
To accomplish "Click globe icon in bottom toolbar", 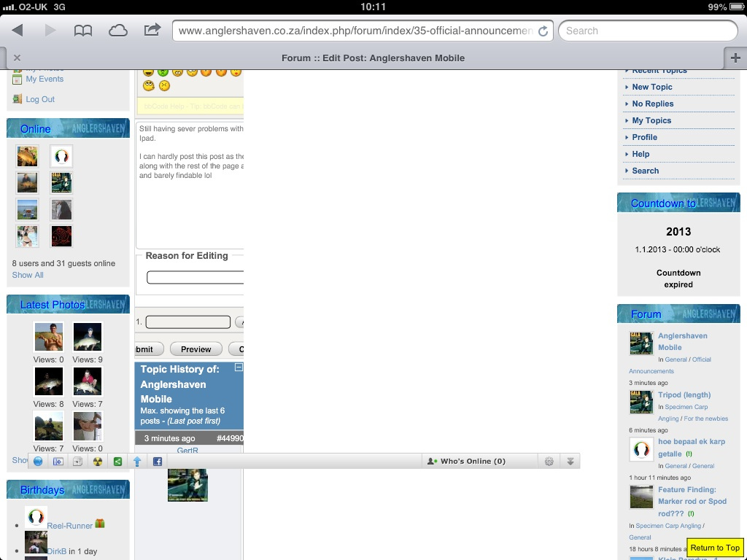I will point(38,461).
